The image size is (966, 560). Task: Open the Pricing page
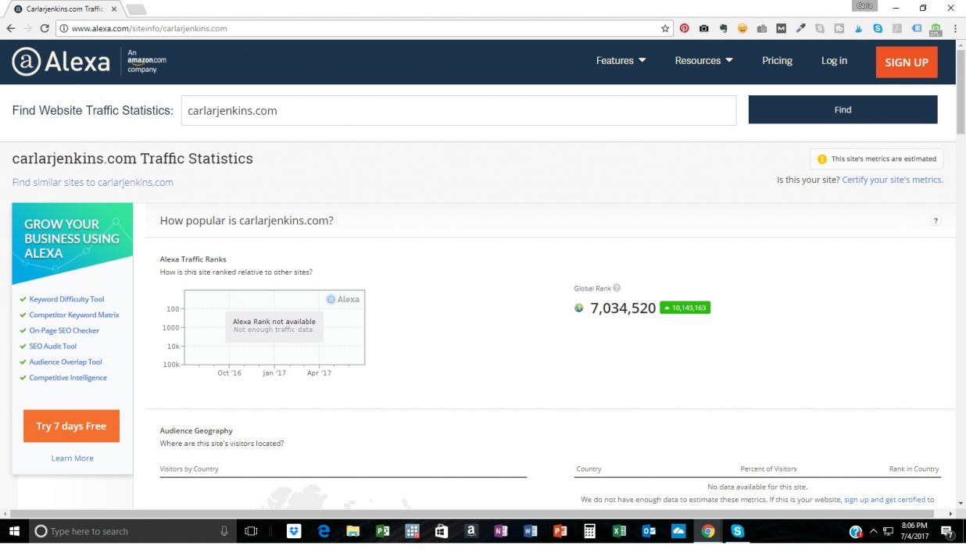click(x=777, y=61)
